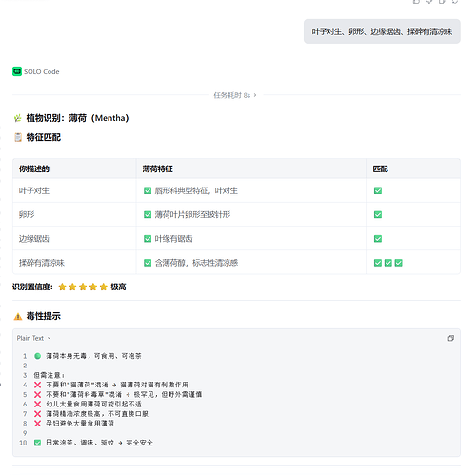Click code line 薄荷本身无毒，可食用、可泡茶

pos(88,356)
